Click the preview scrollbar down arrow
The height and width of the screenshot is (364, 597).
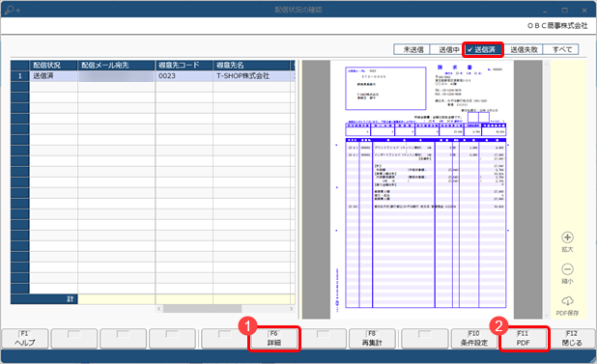pos(547,315)
